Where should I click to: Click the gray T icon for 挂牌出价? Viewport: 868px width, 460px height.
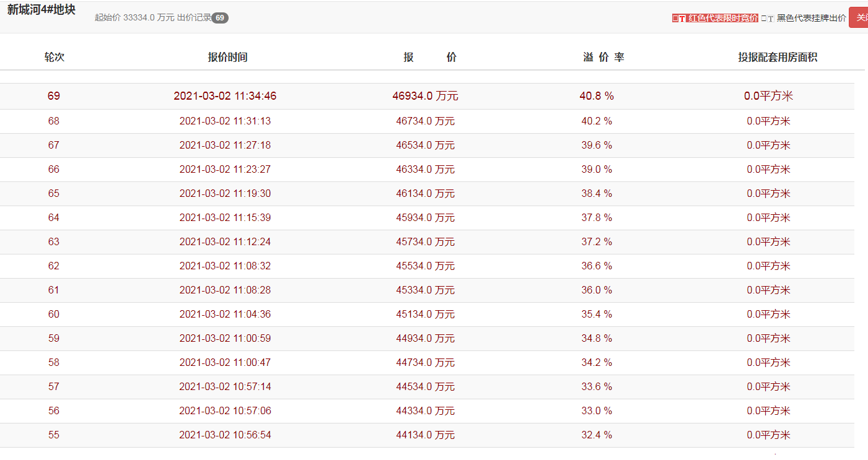[x=768, y=18]
